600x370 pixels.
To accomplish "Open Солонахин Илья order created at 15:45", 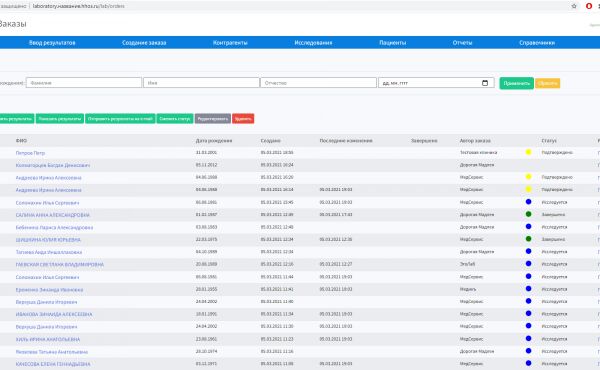I will click(47, 202).
